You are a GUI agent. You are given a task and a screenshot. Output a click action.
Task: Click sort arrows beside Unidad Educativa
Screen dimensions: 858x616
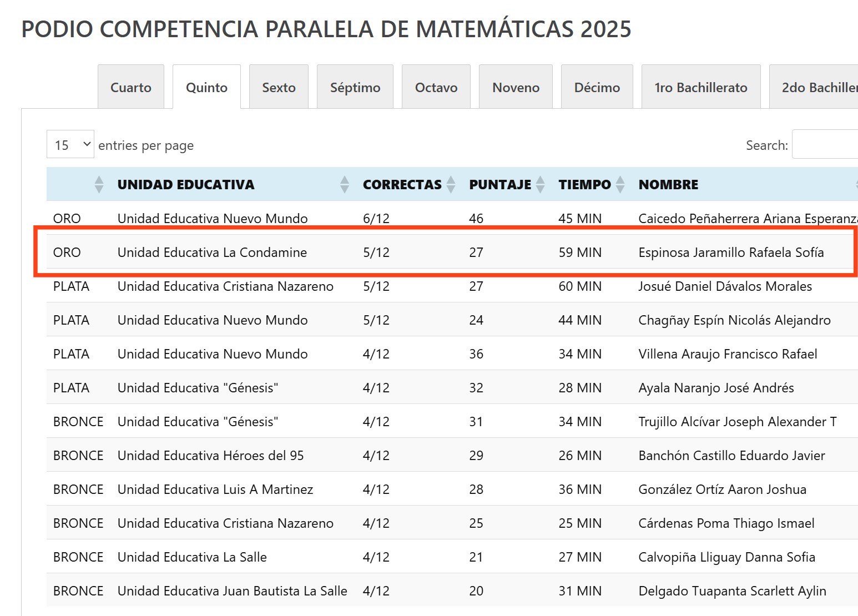pos(345,184)
